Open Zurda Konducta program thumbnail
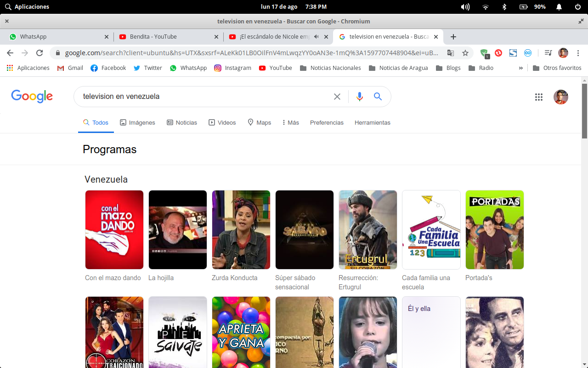Screen dimensions: 588x368 tap(241, 230)
